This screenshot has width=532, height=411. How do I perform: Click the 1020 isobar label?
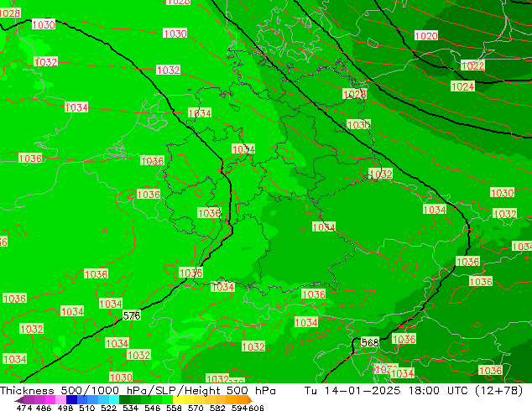pyautogui.click(x=426, y=35)
